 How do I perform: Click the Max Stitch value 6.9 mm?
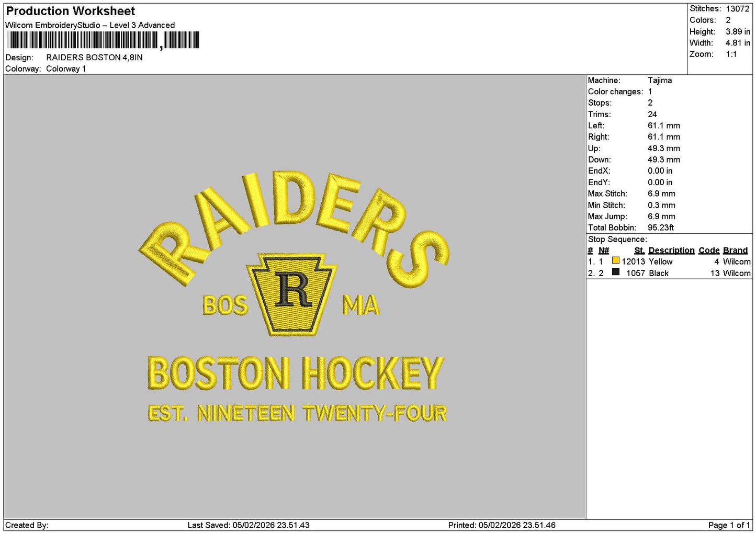661,194
